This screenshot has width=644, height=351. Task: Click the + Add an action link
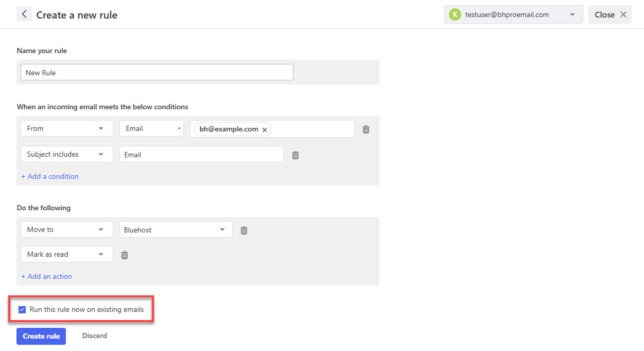[x=46, y=276]
